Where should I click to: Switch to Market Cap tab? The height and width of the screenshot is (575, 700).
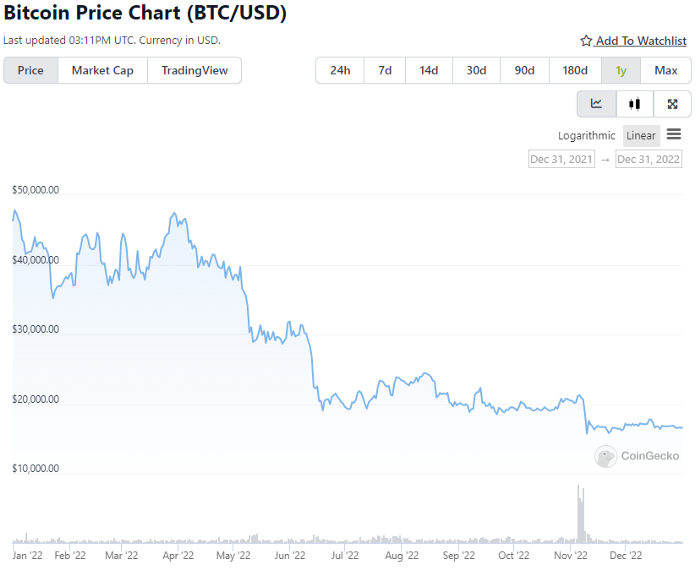(x=102, y=71)
